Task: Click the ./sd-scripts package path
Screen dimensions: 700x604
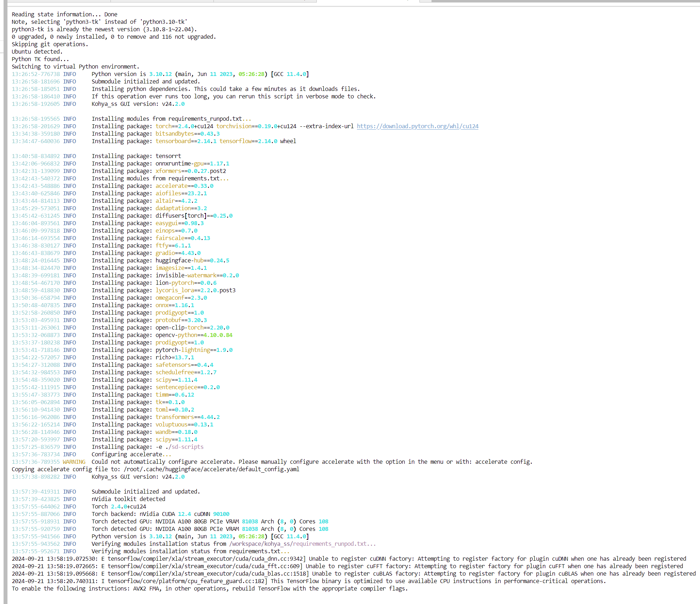Action: 184,447
